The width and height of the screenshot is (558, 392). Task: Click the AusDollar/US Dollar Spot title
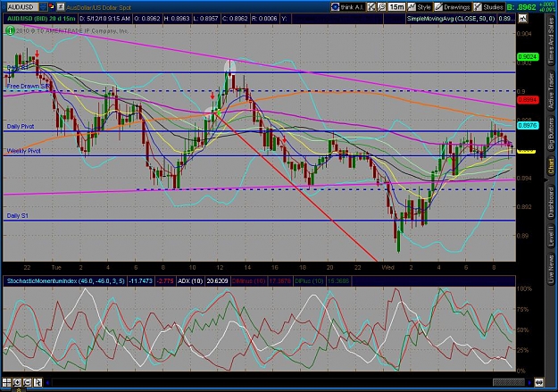coord(98,7)
